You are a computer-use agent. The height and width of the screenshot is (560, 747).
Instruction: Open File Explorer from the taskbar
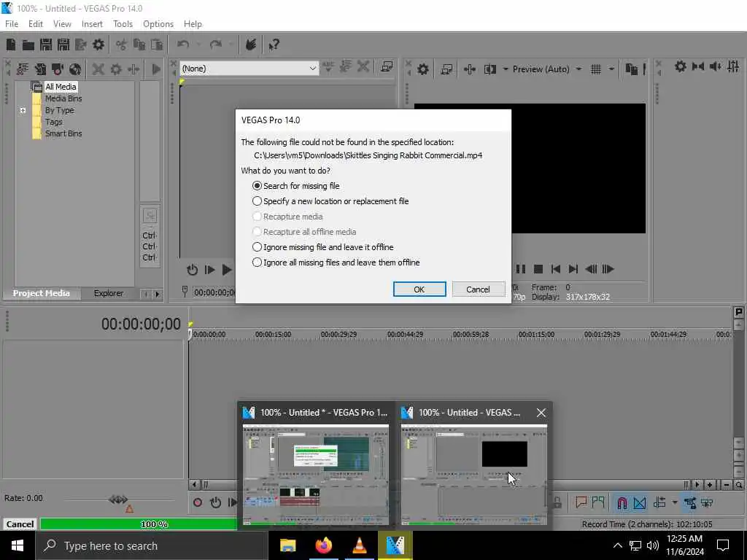(x=287, y=545)
